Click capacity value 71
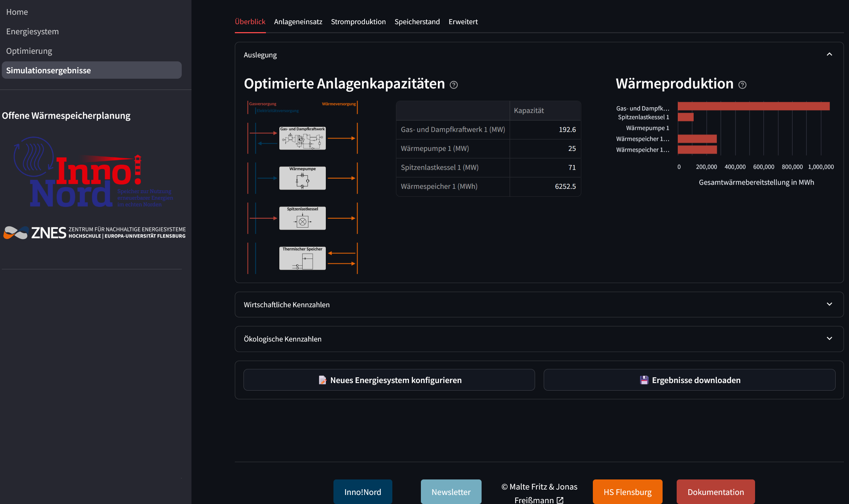 click(x=572, y=167)
